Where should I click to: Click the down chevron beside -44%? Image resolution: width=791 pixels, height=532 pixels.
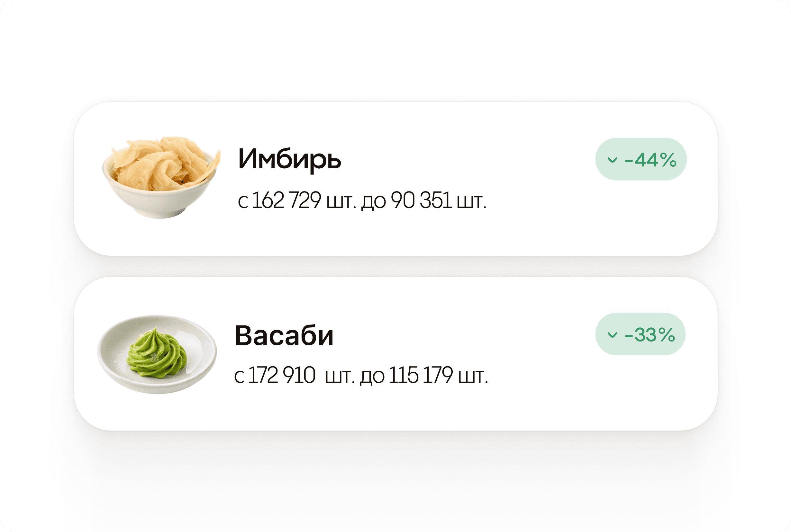click(x=612, y=160)
